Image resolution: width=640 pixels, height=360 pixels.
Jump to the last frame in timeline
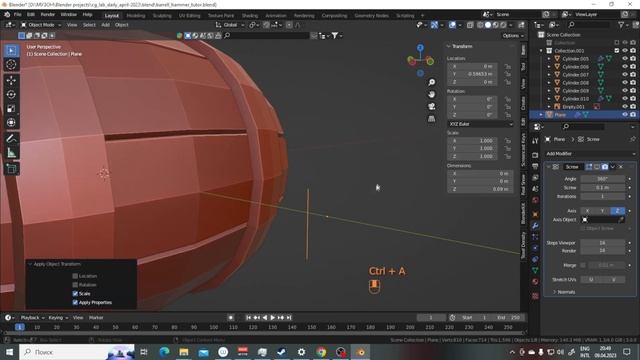click(289, 318)
